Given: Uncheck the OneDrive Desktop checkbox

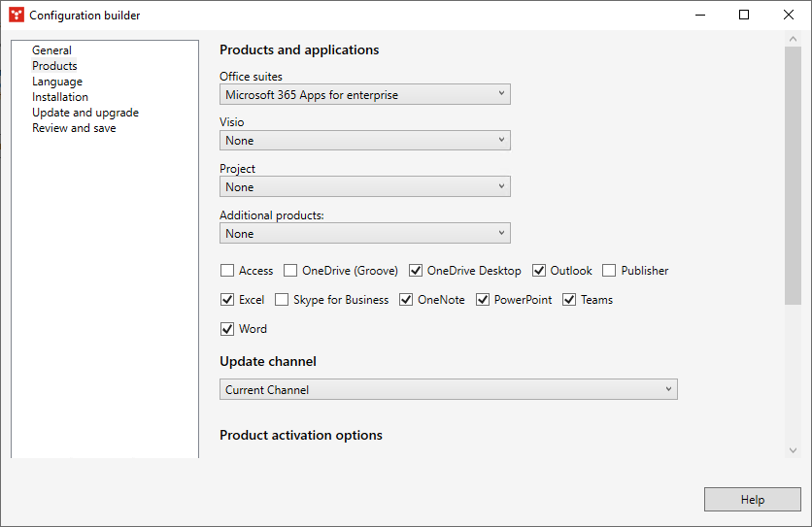Looking at the screenshot, I should [416, 271].
